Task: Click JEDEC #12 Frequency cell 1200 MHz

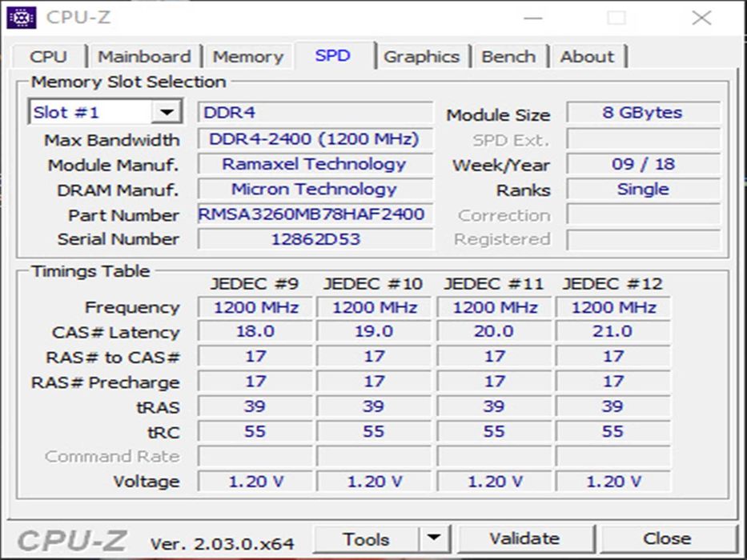Action: click(x=613, y=307)
